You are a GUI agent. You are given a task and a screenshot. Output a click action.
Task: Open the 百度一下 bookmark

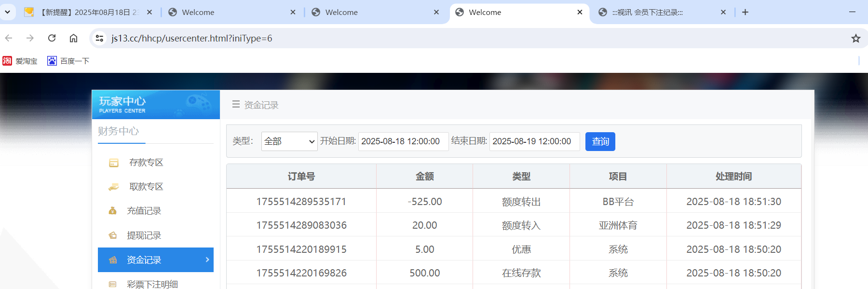coord(68,61)
